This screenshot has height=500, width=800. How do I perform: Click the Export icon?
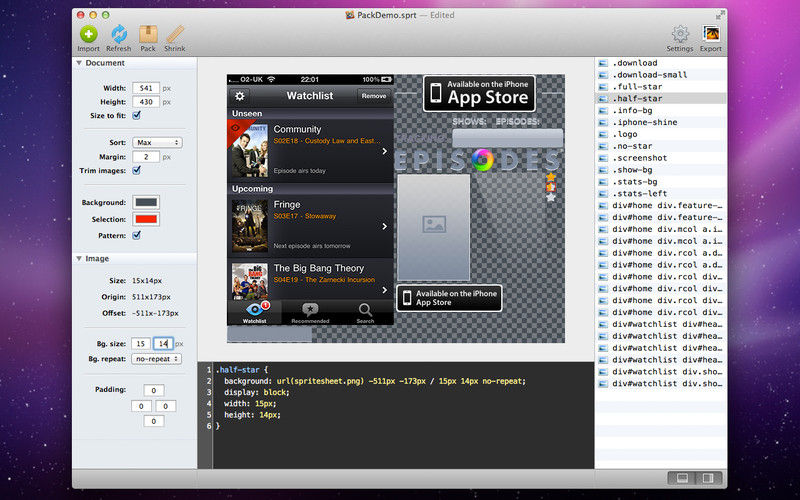[711, 35]
